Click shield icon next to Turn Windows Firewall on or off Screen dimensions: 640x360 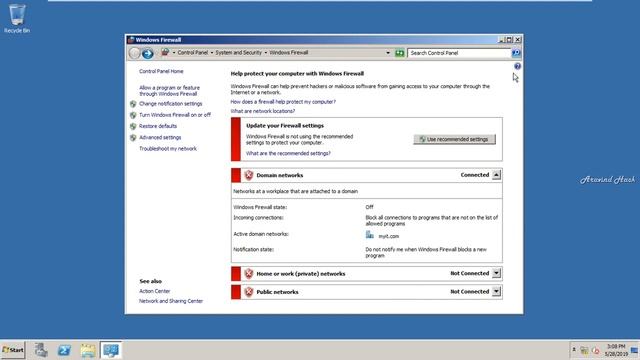coord(133,115)
